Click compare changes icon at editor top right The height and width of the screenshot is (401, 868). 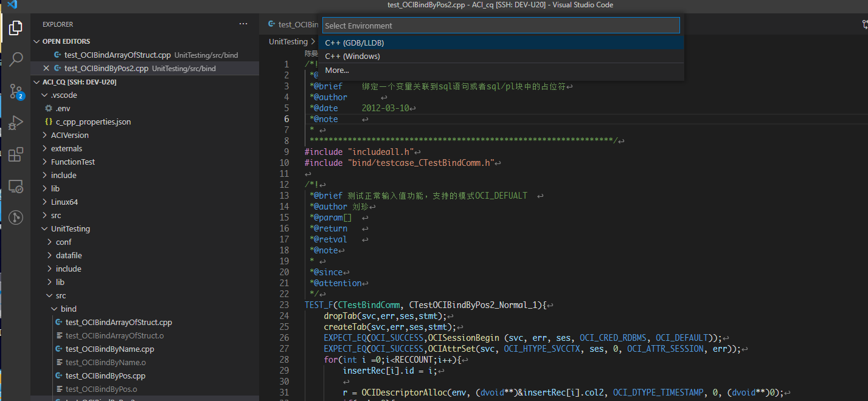coord(865,24)
